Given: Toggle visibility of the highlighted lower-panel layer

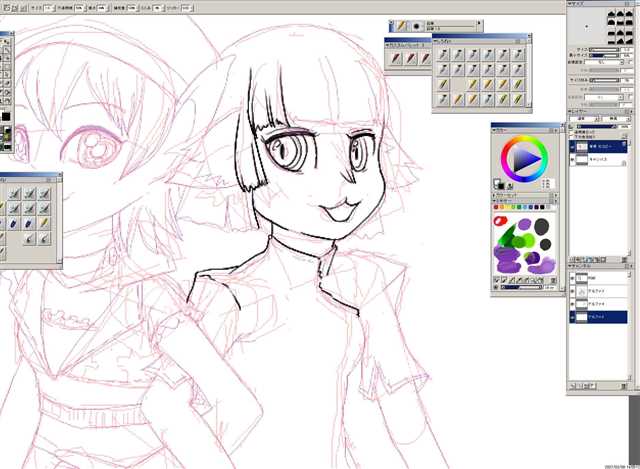Looking at the screenshot, I should click(574, 316).
